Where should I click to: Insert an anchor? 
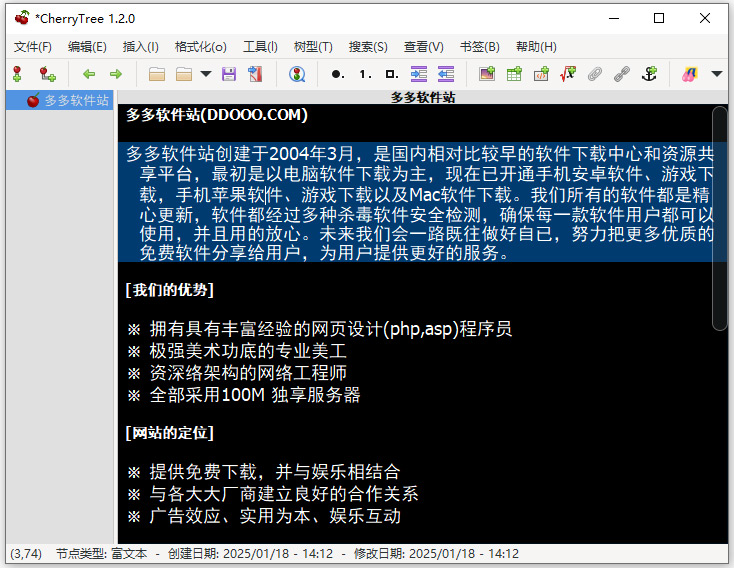[x=649, y=74]
